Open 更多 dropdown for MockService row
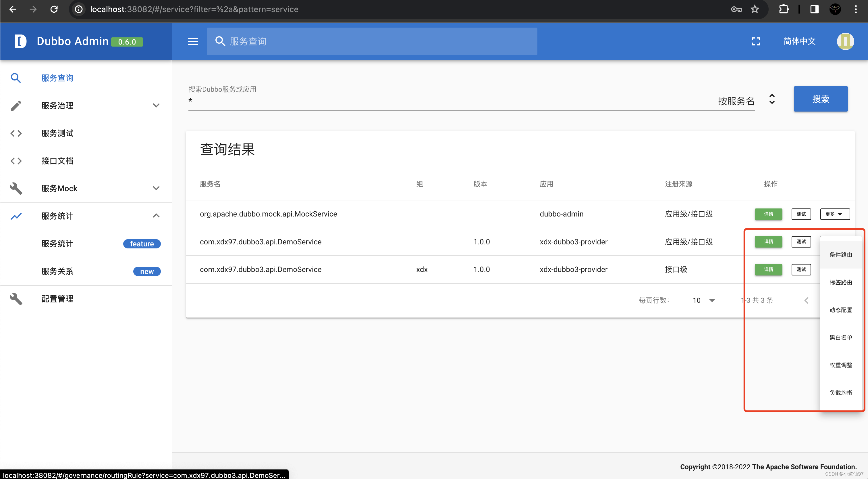868x479 pixels. pyautogui.click(x=835, y=214)
